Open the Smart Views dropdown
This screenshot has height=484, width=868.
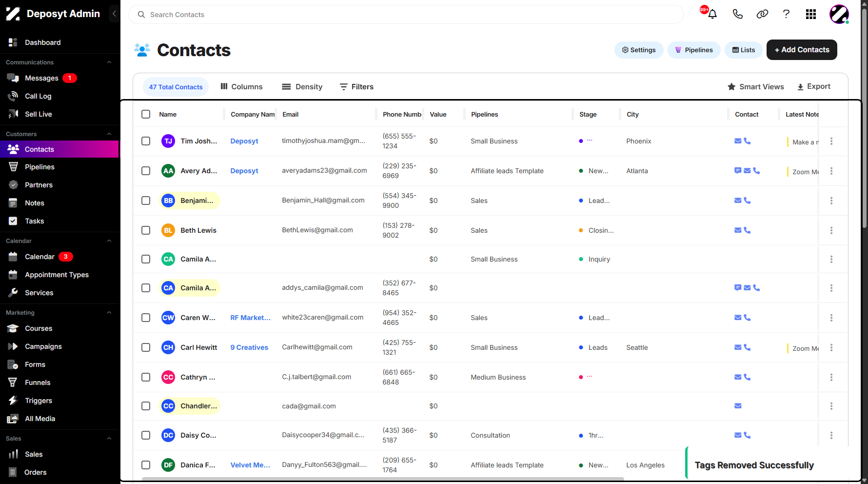click(756, 86)
